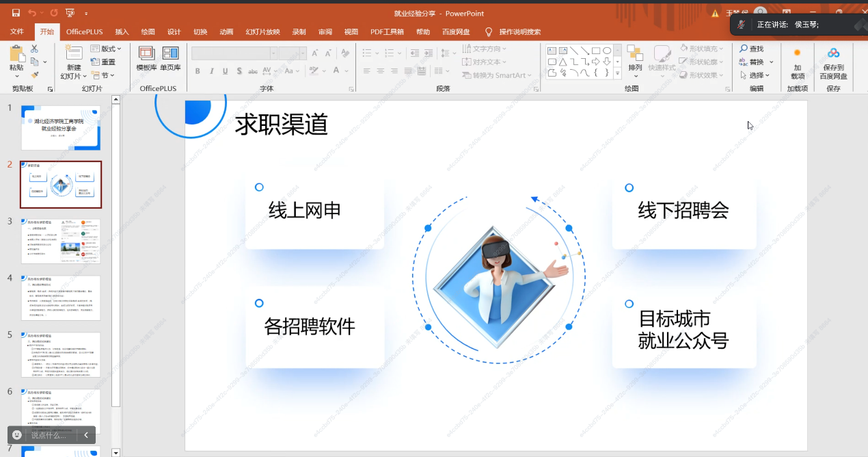Click the 重置 reset slide button
Viewport: 868px width, 457px height.
(x=103, y=62)
